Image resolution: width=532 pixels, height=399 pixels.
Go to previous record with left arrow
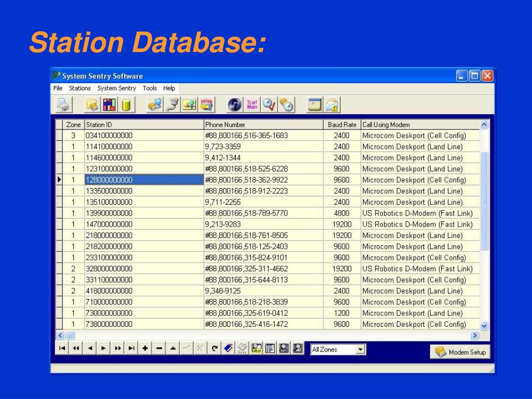click(90, 348)
